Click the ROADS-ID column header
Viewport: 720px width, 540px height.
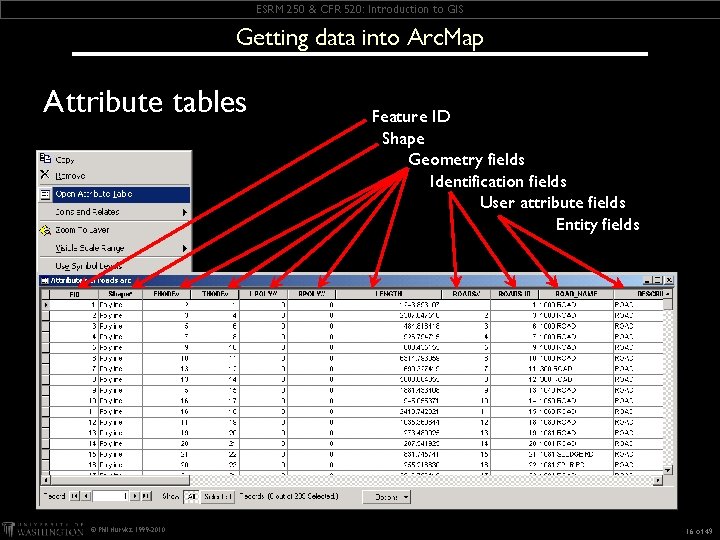514,294
